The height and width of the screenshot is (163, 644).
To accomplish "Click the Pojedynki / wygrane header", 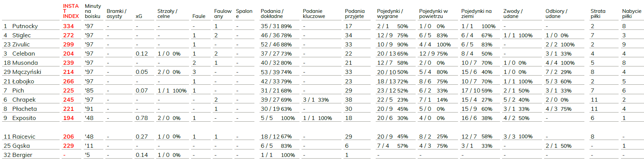I will [x=390, y=14].
